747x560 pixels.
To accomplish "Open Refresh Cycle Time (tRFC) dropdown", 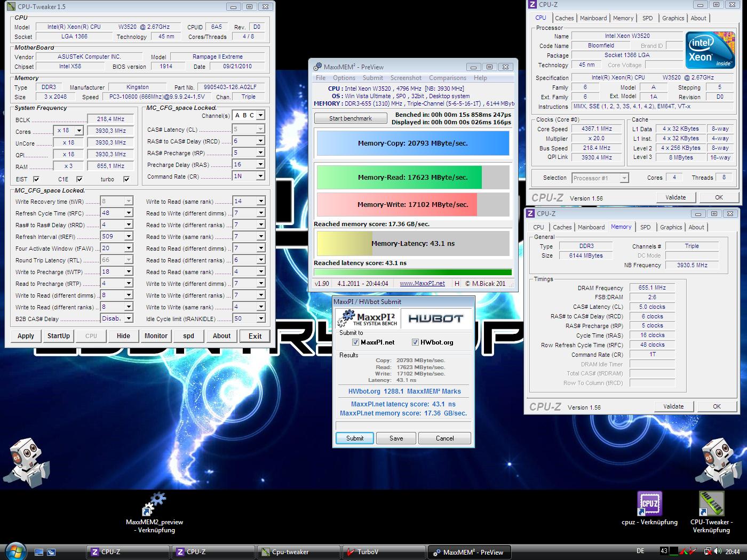I will (x=129, y=213).
